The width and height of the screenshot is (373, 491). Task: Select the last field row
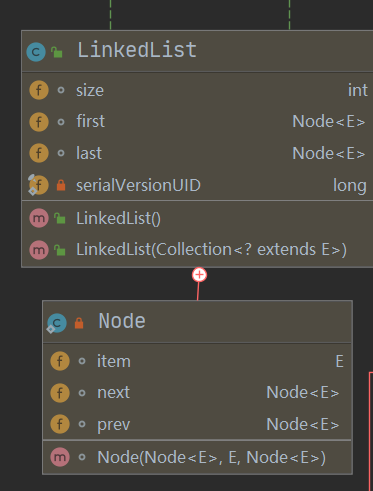click(197, 153)
